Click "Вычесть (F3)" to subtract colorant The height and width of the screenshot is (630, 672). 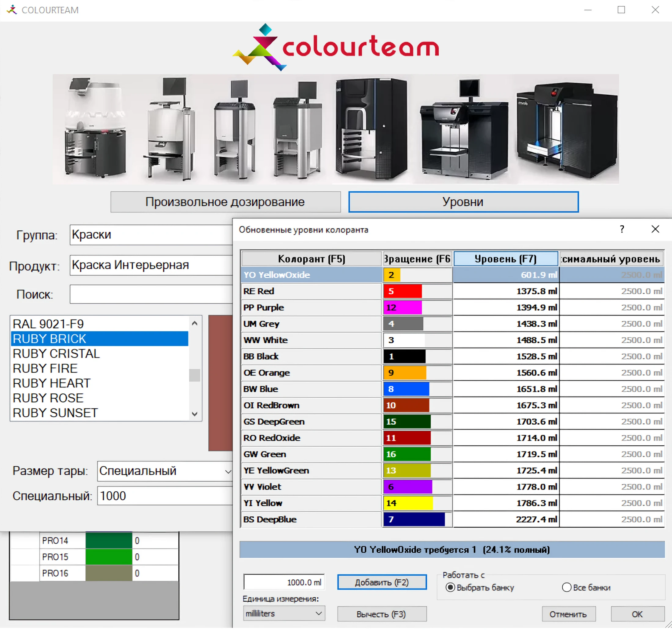click(382, 614)
